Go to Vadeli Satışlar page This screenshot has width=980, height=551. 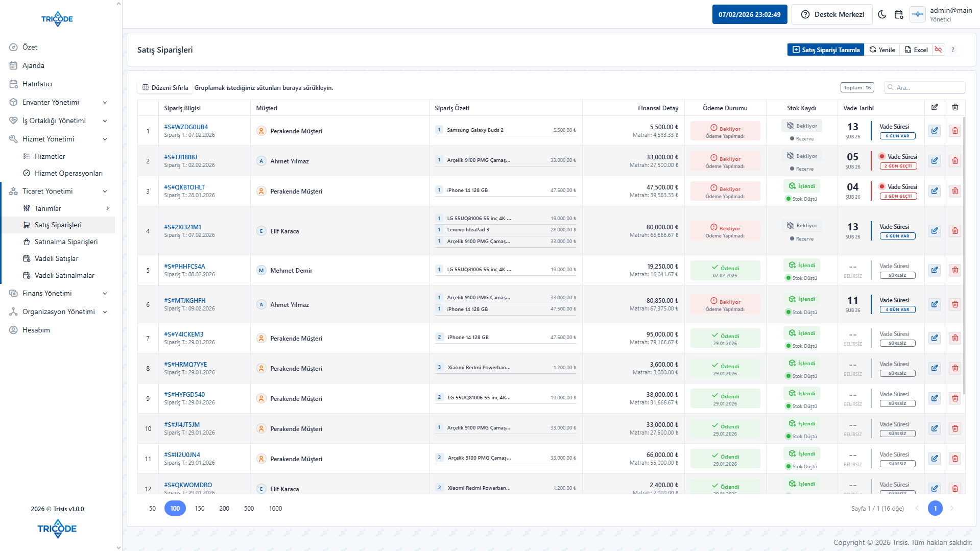point(56,258)
